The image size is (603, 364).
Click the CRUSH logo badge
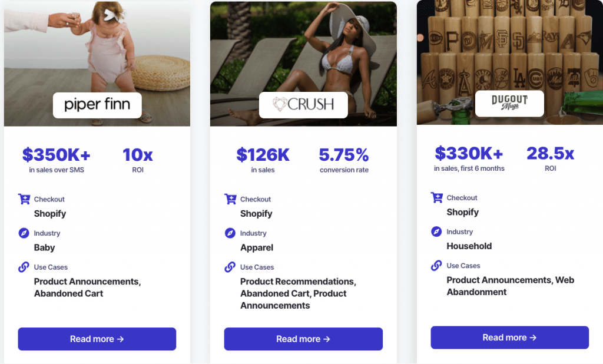[x=303, y=105]
